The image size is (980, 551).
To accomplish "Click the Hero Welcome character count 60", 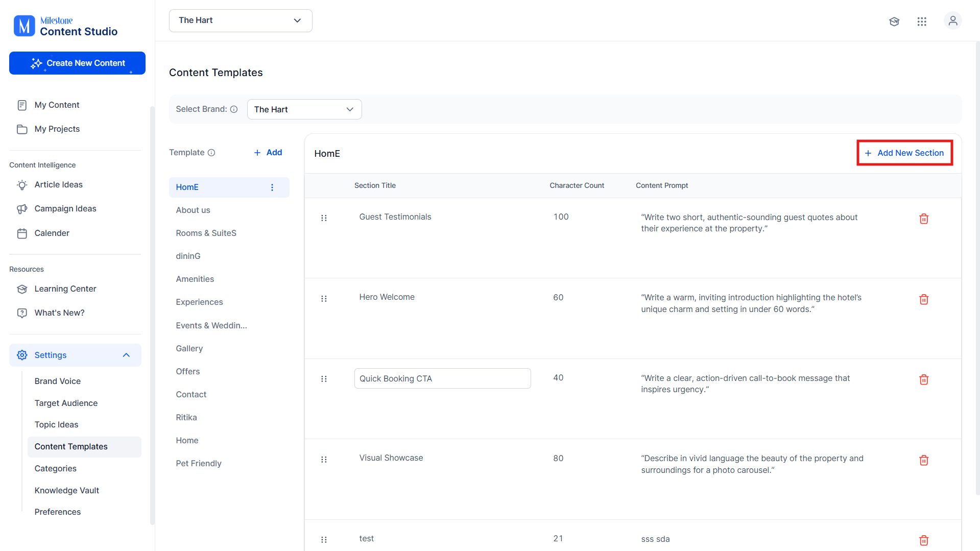I will point(559,298).
